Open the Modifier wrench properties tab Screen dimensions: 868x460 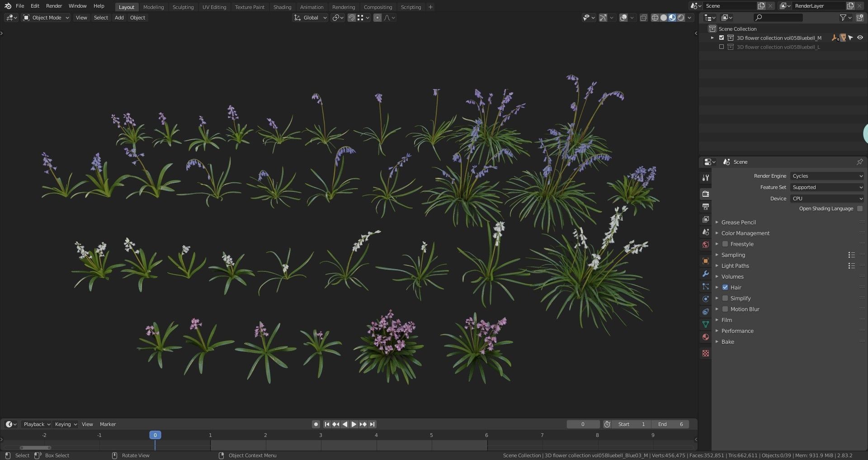pos(706,274)
